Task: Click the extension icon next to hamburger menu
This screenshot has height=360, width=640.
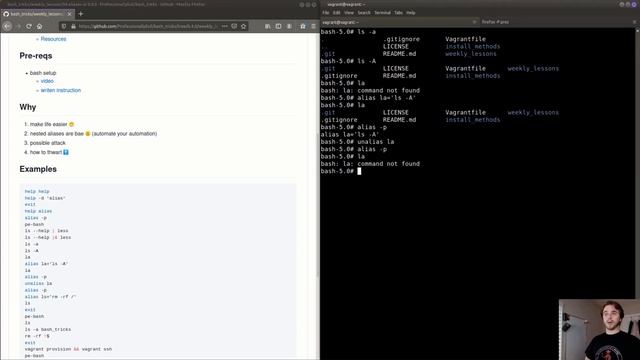Action: click(x=302, y=26)
